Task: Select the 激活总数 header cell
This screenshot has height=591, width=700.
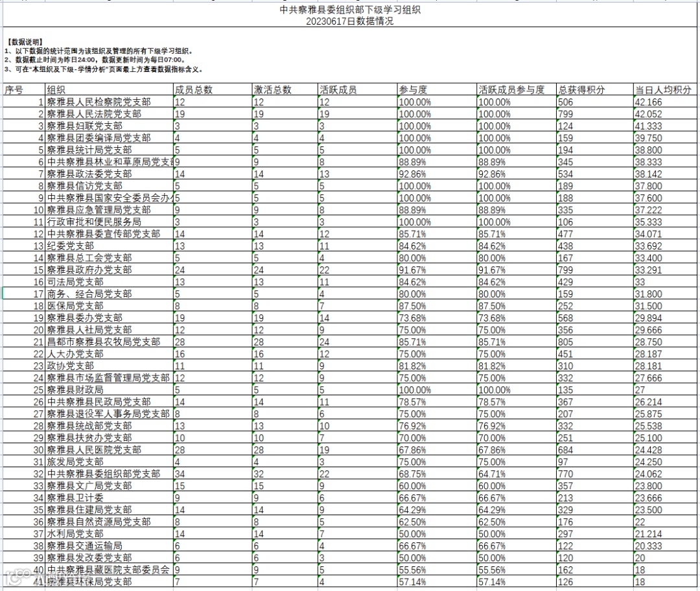Action: pyautogui.click(x=285, y=89)
